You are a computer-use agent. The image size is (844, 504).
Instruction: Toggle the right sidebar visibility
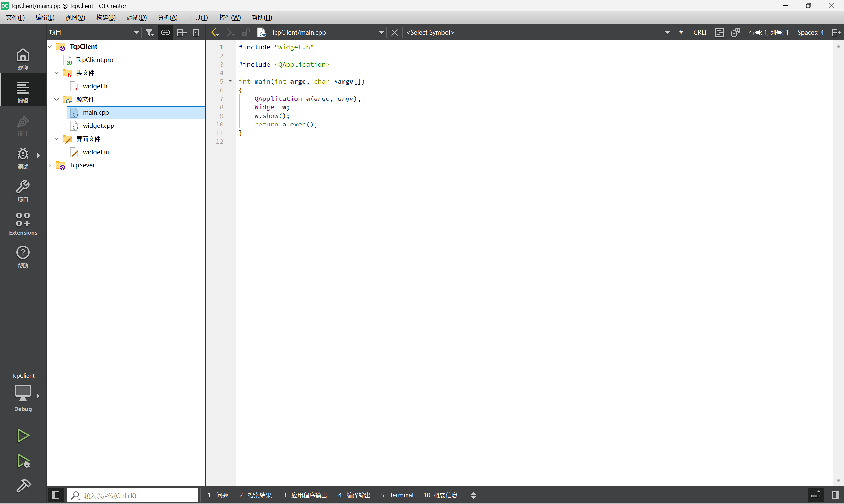point(835,495)
